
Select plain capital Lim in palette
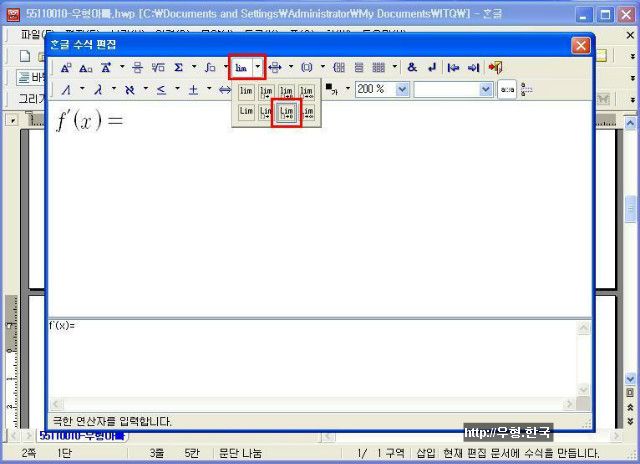[246, 112]
